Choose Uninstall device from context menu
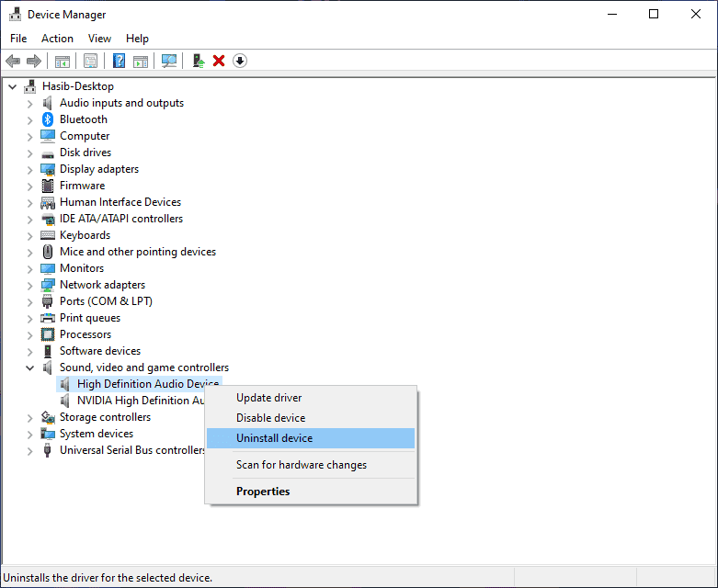Image resolution: width=718 pixels, height=588 pixels. point(274,438)
